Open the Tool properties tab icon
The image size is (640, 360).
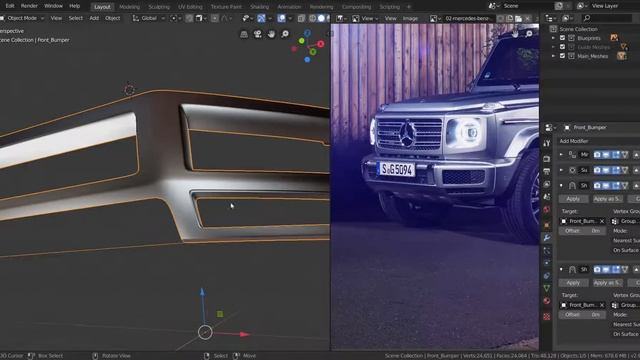547,143
